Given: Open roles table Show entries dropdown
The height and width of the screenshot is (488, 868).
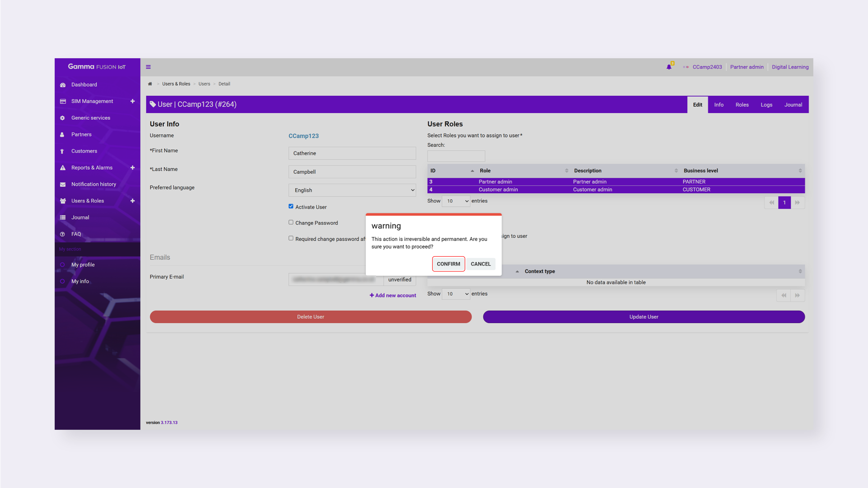Looking at the screenshot, I should pos(456,201).
